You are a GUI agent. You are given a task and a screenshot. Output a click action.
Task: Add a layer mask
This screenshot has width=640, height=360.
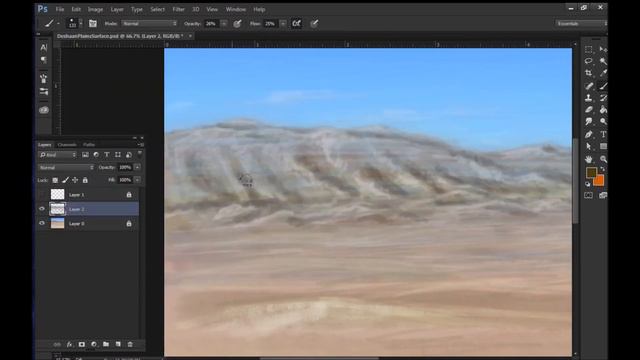(82, 344)
